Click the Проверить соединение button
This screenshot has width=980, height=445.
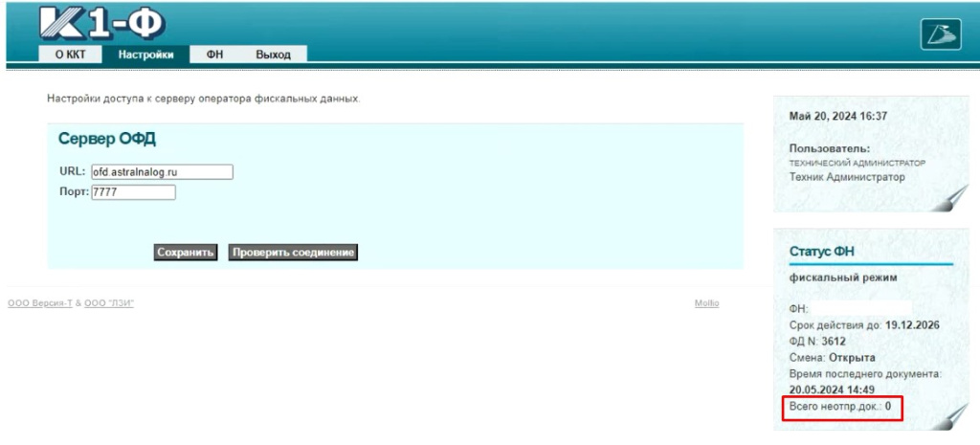coord(293,253)
